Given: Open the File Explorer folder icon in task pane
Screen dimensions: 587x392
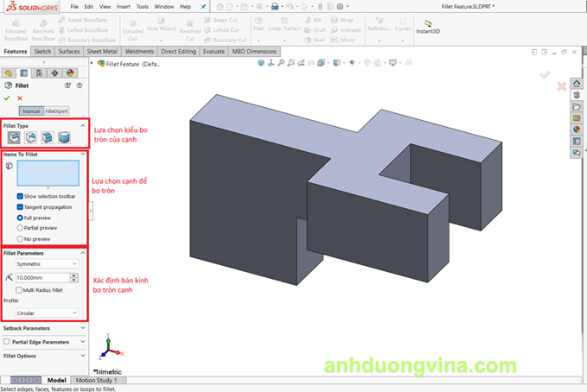Looking at the screenshot, I should point(576,107).
